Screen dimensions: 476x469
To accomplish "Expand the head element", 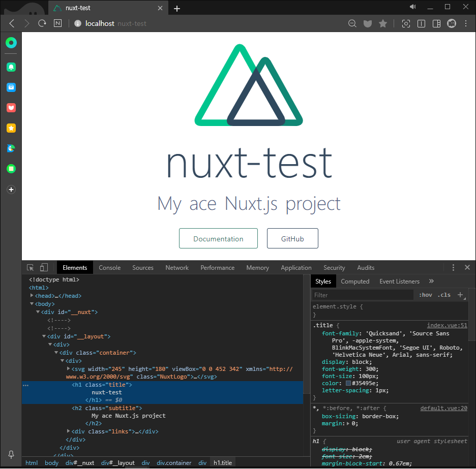I will click(32, 296).
